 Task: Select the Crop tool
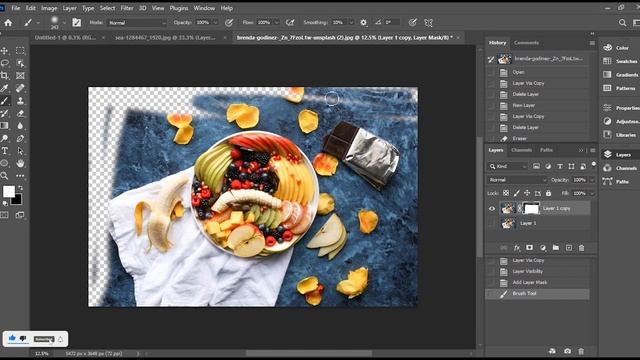coord(4,76)
